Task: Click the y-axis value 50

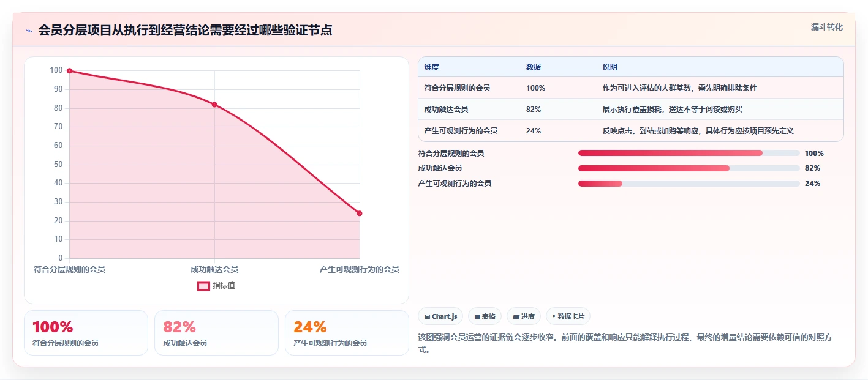Action: (x=58, y=165)
